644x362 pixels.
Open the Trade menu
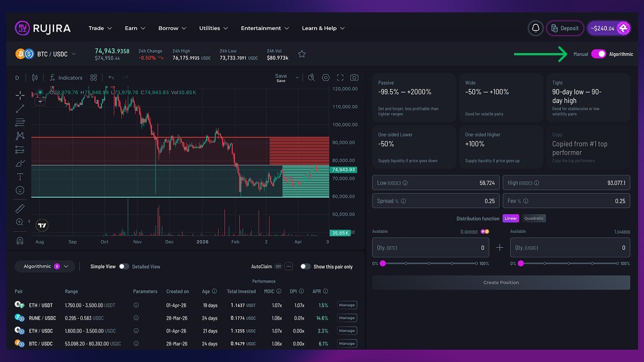click(x=100, y=28)
